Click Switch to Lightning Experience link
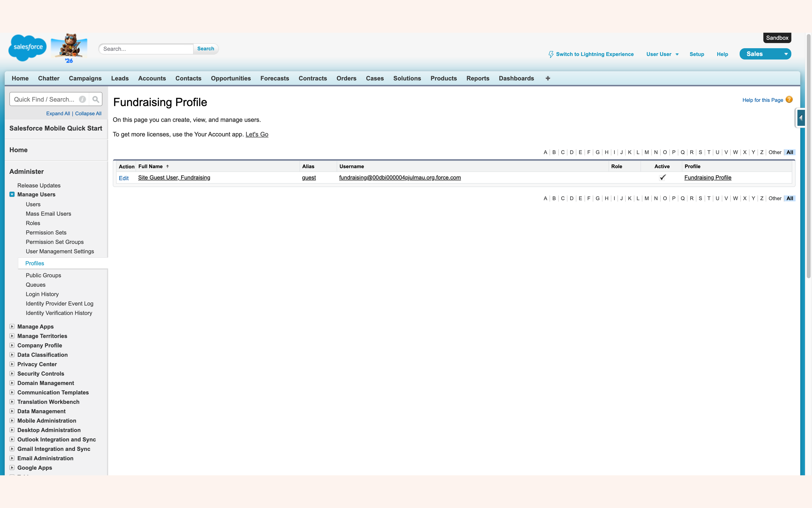 click(x=595, y=54)
